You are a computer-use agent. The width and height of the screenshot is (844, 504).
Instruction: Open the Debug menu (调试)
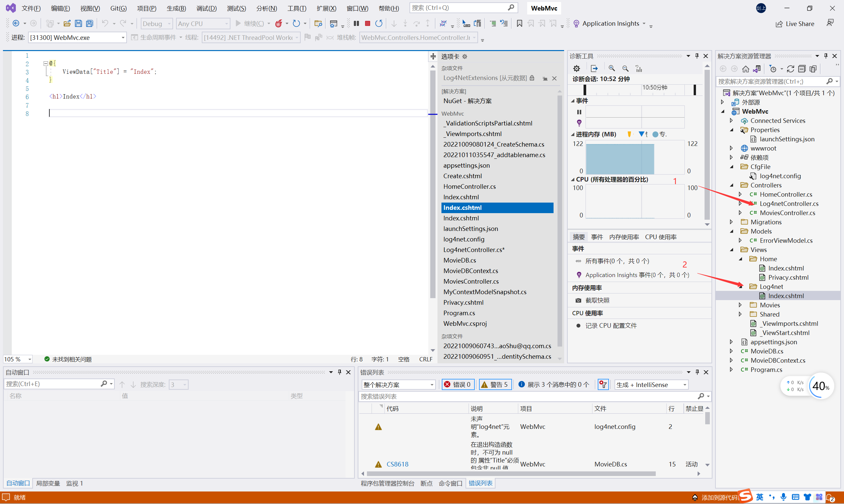tap(206, 8)
